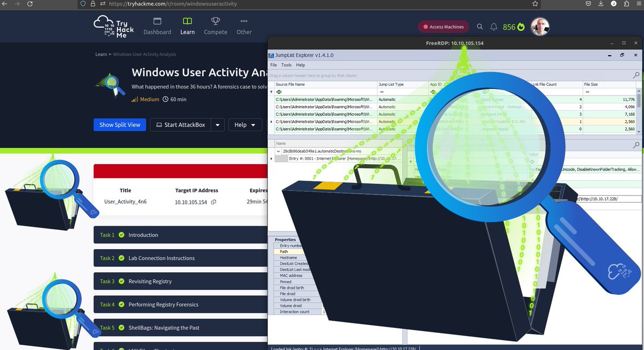This screenshot has height=350, width=644.
Task: Copy target IP with the copy icon
Action: click(x=214, y=202)
